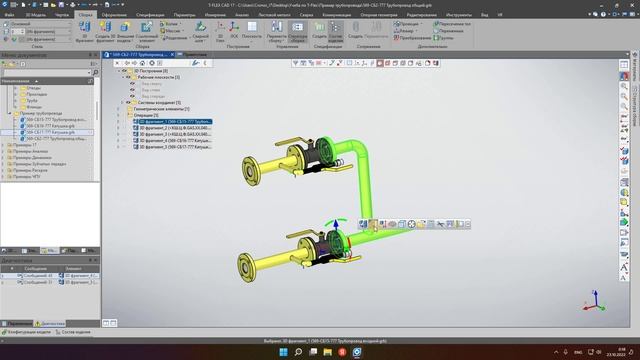Toggle eye of Вид спереди plane
Screen dimensions: 640x360
coord(132,96)
